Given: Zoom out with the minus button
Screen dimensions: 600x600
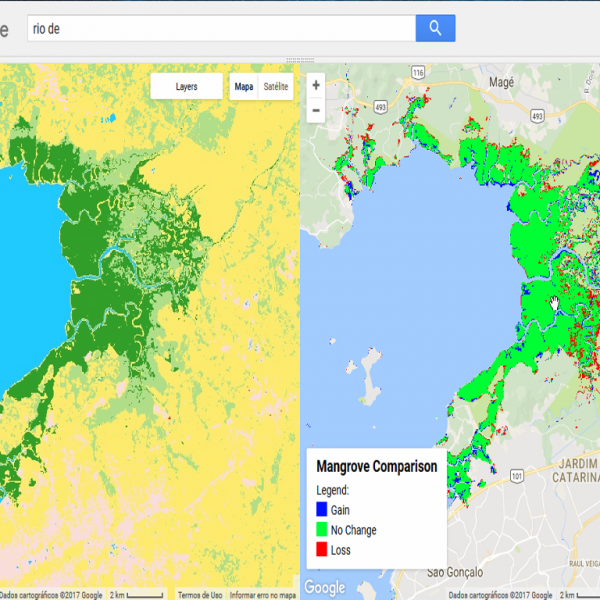Looking at the screenshot, I should [x=316, y=110].
